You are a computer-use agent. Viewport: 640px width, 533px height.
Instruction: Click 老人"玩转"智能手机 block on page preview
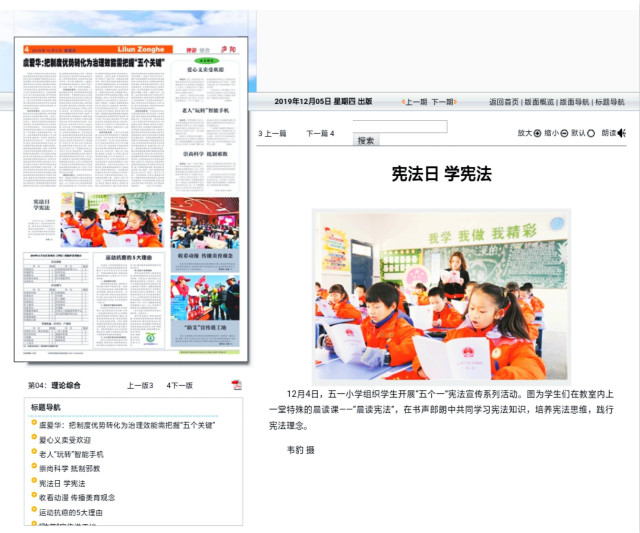[205, 126]
